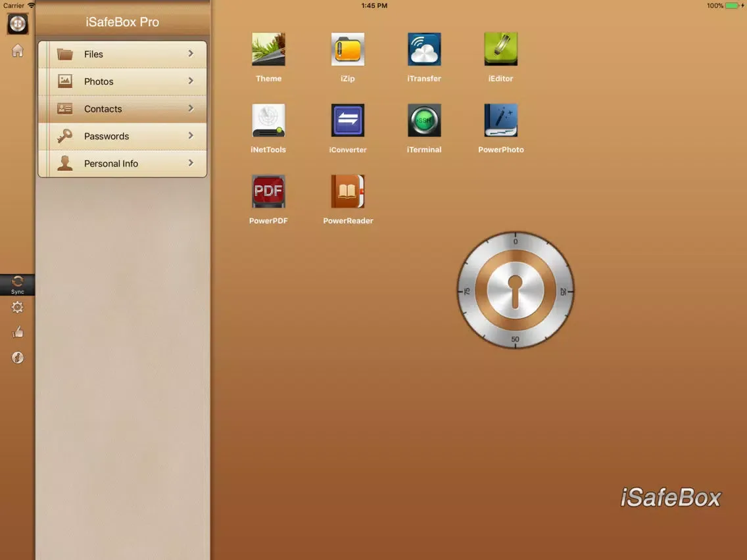Tap the iConverter label text

(x=348, y=150)
